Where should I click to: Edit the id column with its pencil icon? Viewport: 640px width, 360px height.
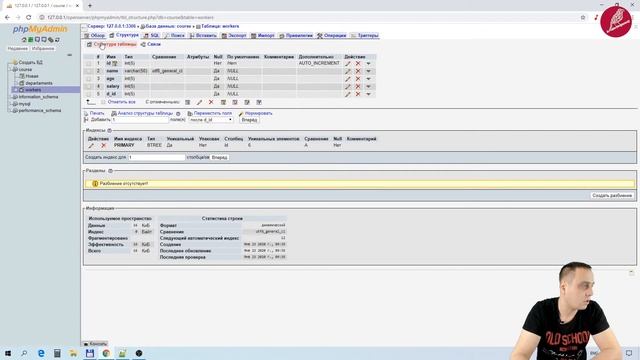click(x=348, y=63)
